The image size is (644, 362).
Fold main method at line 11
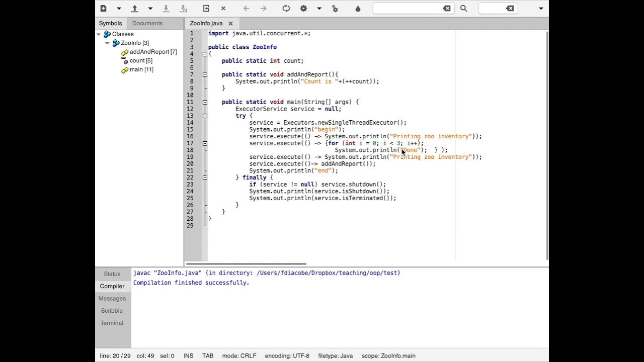[205, 102]
